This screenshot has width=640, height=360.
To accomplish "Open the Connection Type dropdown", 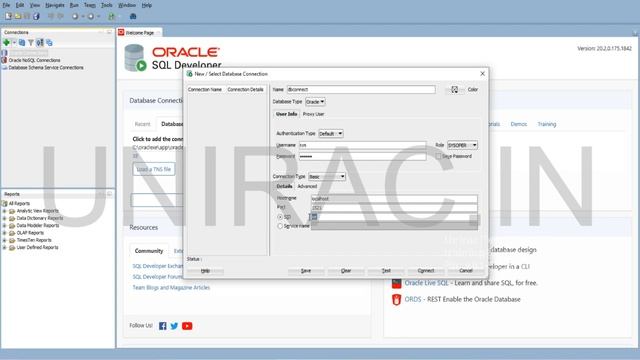I will (x=327, y=176).
